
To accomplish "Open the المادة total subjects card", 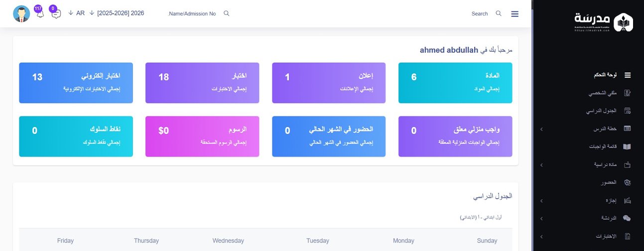I will [x=455, y=83].
